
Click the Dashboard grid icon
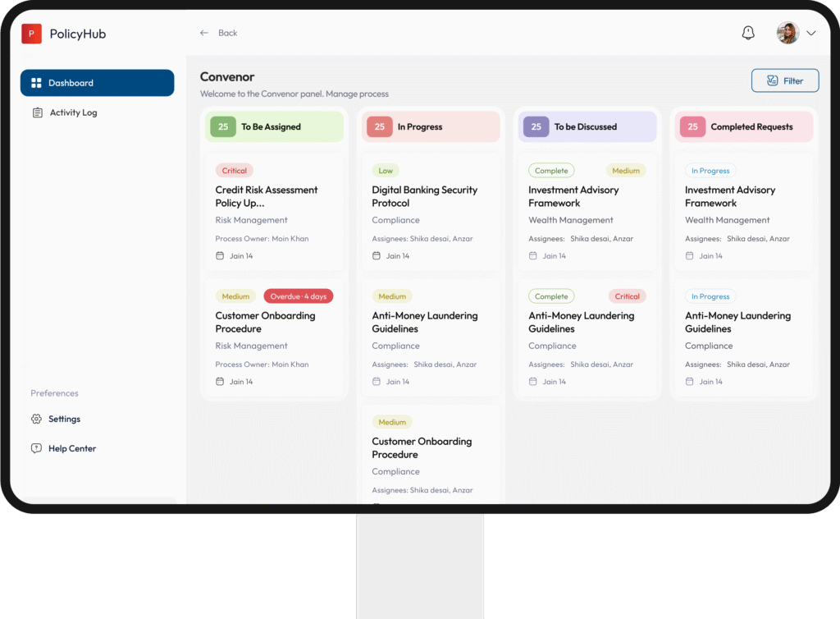coord(36,83)
